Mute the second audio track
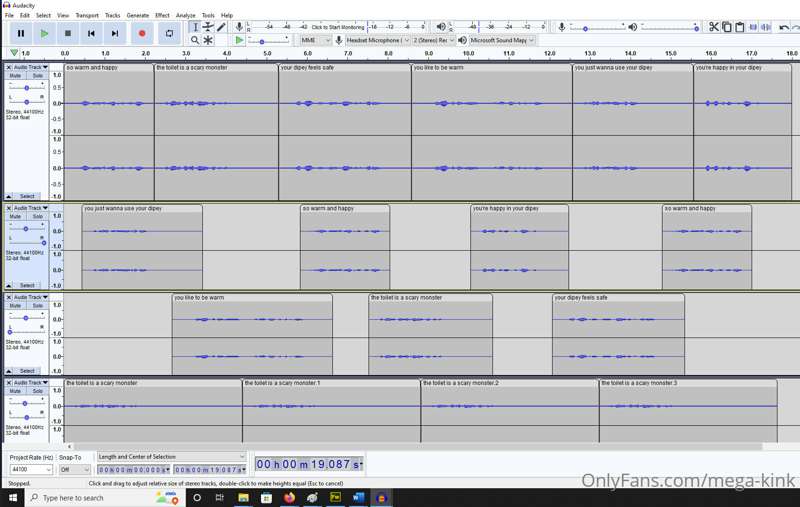This screenshot has width=800, height=507. click(x=15, y=216)
